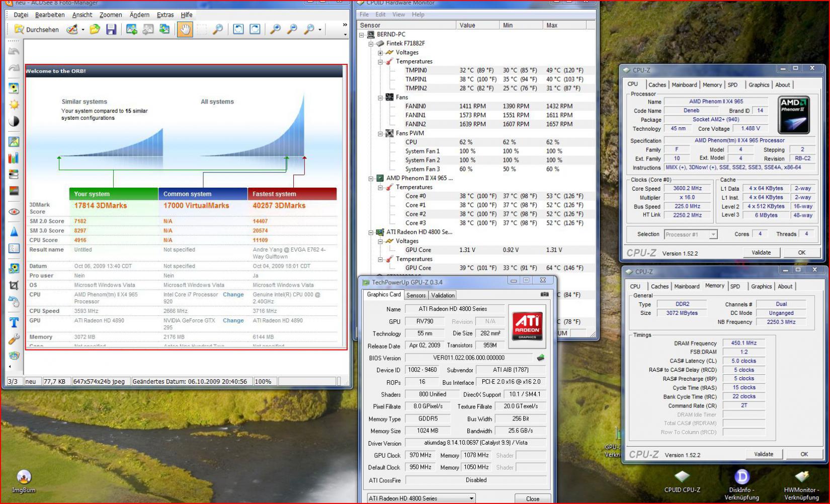Go to the previous image in ACDSee
This screenshot has height=504, width=830.
pyautogui.click(x=132, y=30)
